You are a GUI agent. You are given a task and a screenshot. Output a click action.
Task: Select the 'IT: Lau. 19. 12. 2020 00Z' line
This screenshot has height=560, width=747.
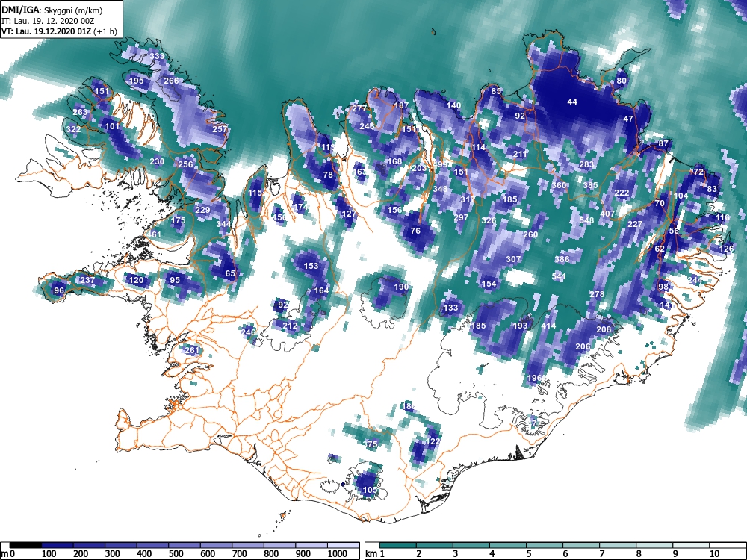pos(48,22)
